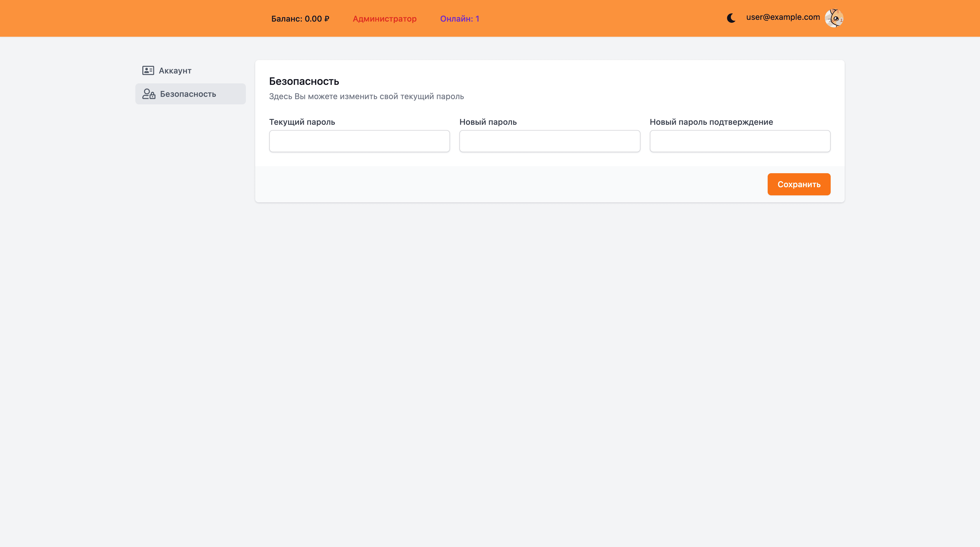The image size is (980, 547).
Task: Click the Безопасность section heading
Action: tap(304, 81)
